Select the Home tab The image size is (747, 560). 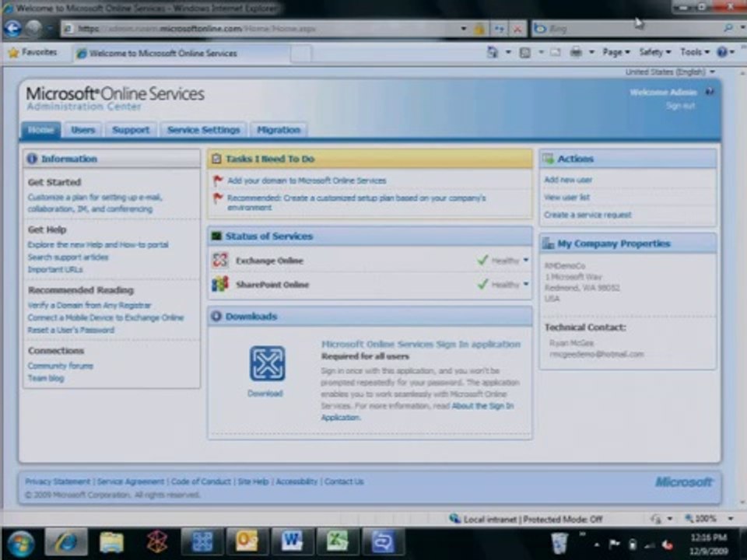(x=40, y=130)
